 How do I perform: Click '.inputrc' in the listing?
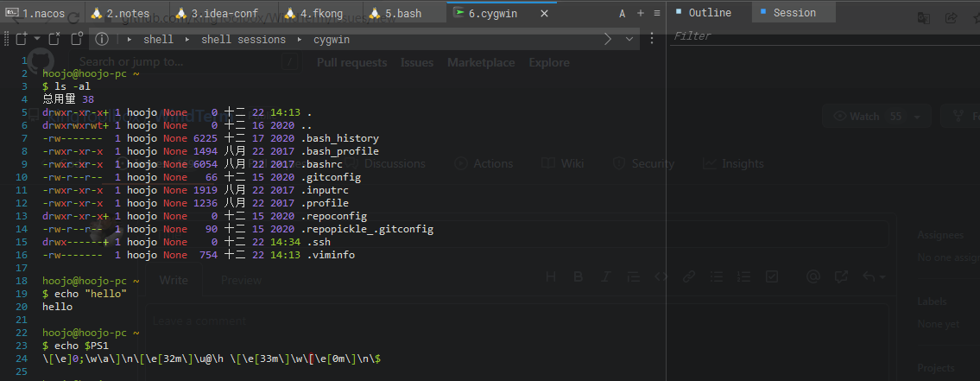325,190
